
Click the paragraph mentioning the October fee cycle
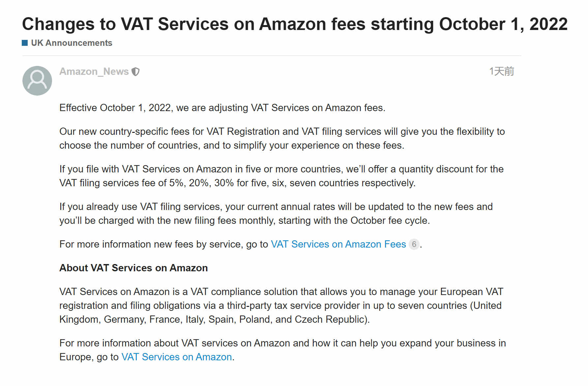pos(276,214)
